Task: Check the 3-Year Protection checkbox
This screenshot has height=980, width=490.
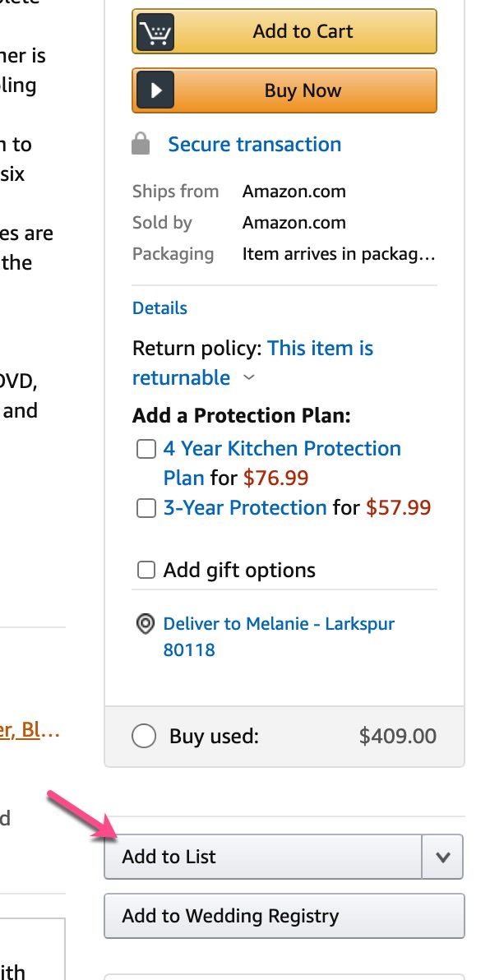Action: coord(146,507)
